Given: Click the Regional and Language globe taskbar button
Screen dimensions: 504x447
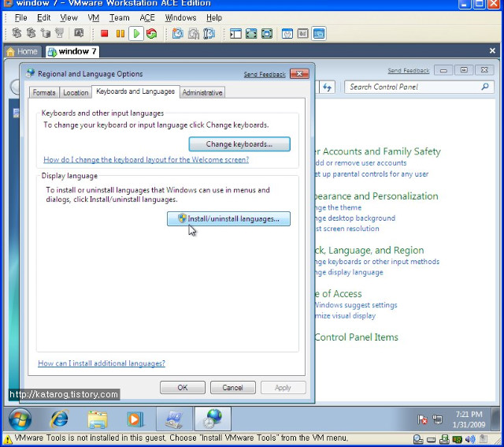Looking at the screenshot, I should coord(213,419).
